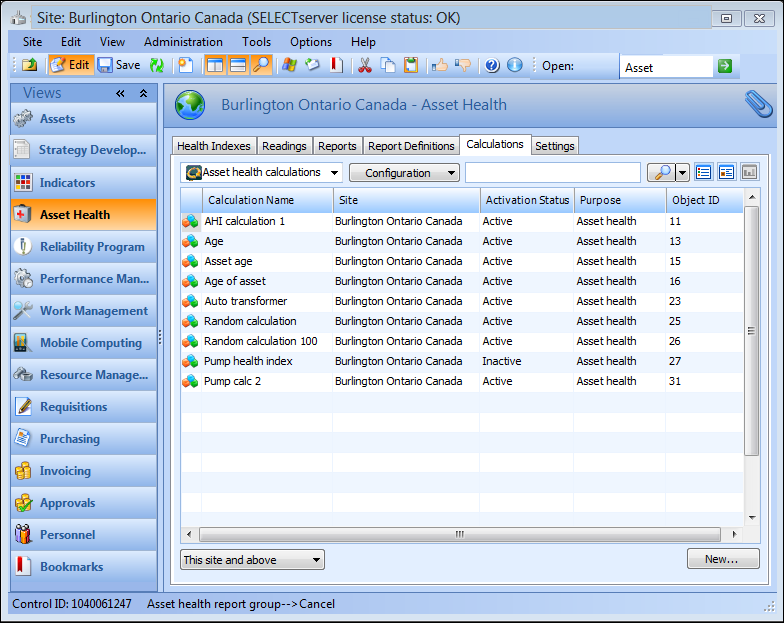The height and width of the screenshot is (623, 784).
Task: Click the New... button
Action: pyautogui.click(x=722, y=559)
